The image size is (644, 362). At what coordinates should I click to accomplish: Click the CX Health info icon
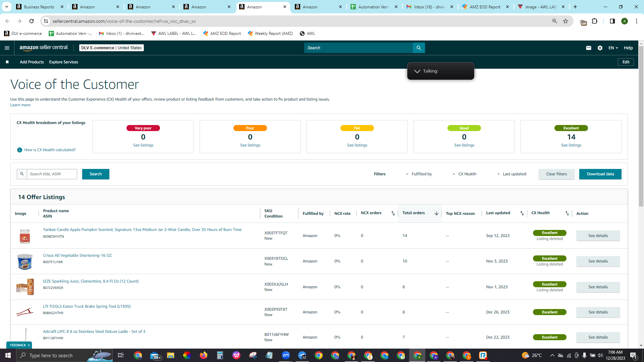19,150
